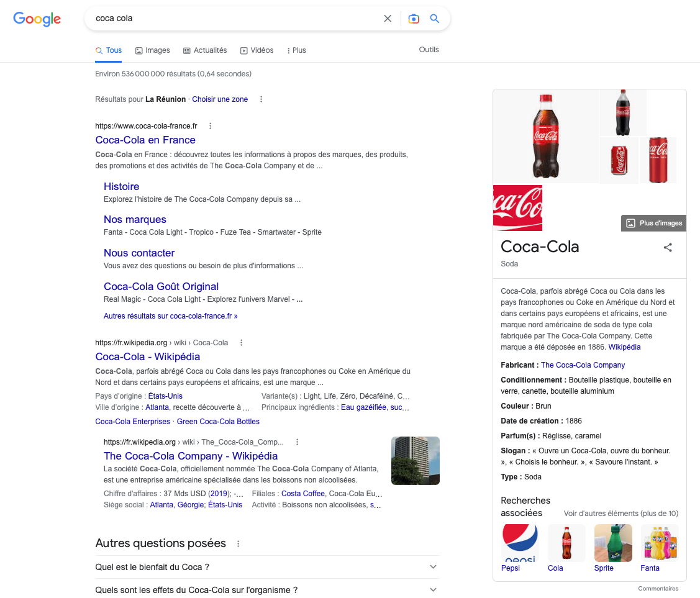Click the Géorgie link in Siège social
Screen dimensions: 700x598
(191, 504)
